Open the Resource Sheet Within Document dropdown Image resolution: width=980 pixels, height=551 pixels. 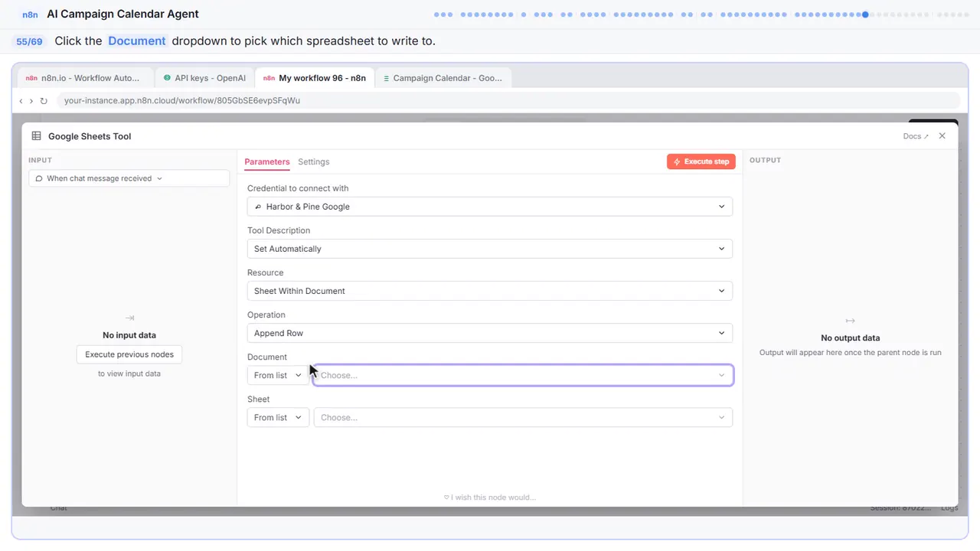pos(490,291)
